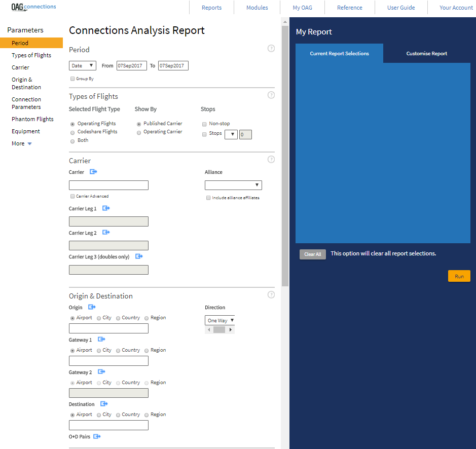Screen dimensions: 476x449
Task: Jump to Phantom Flights parameter
Action: [32, 119]
